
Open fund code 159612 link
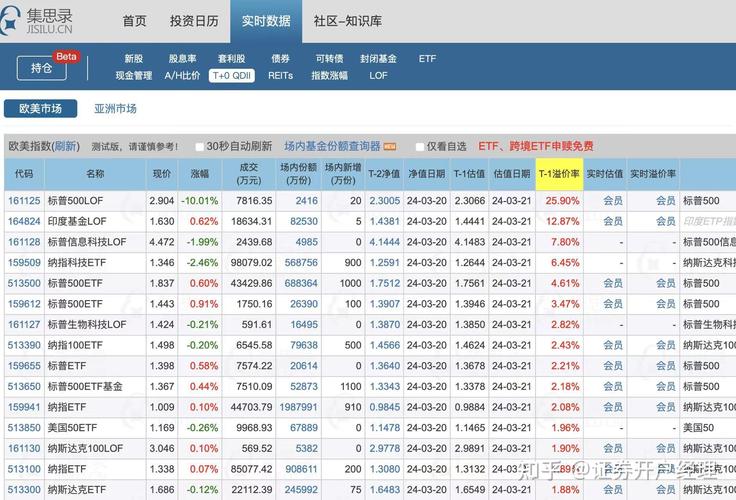(x=24, y=304)
